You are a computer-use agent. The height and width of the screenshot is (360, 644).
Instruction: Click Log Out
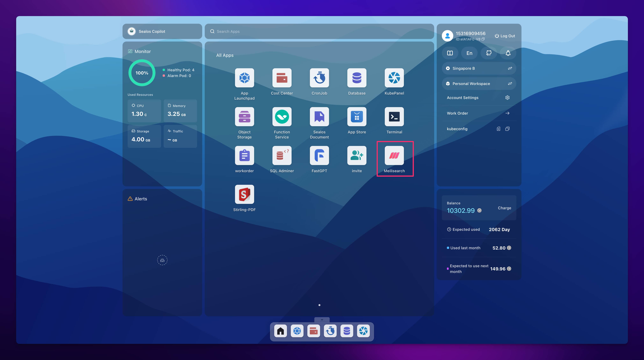(x=505, y=36)
